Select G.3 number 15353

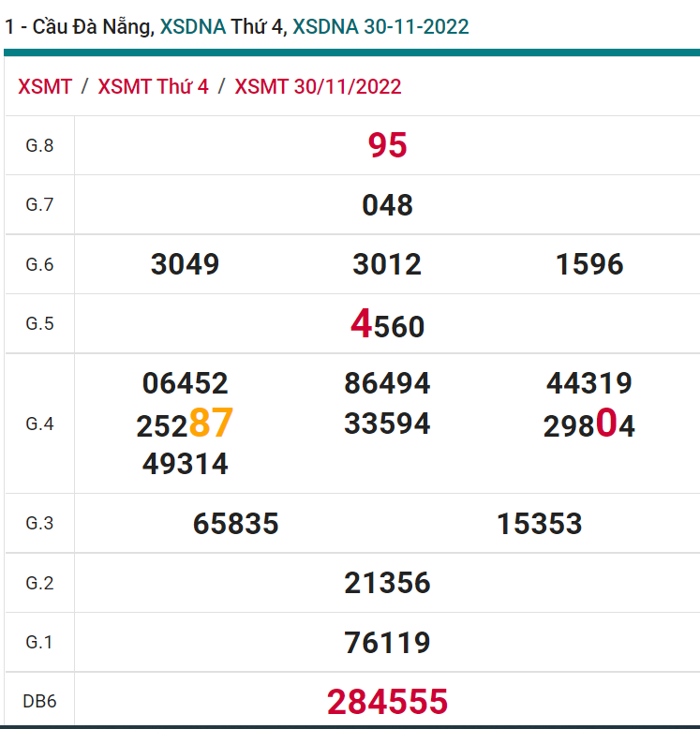point(539,524)
